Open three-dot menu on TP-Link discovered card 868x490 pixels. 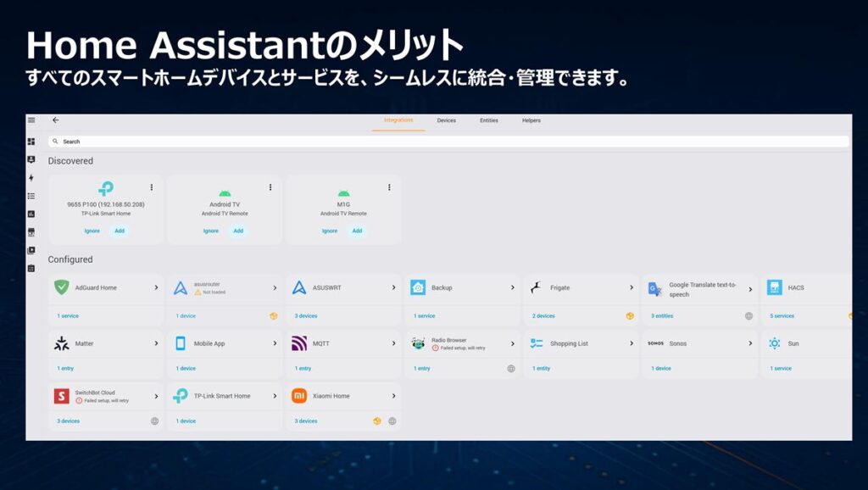152,187
